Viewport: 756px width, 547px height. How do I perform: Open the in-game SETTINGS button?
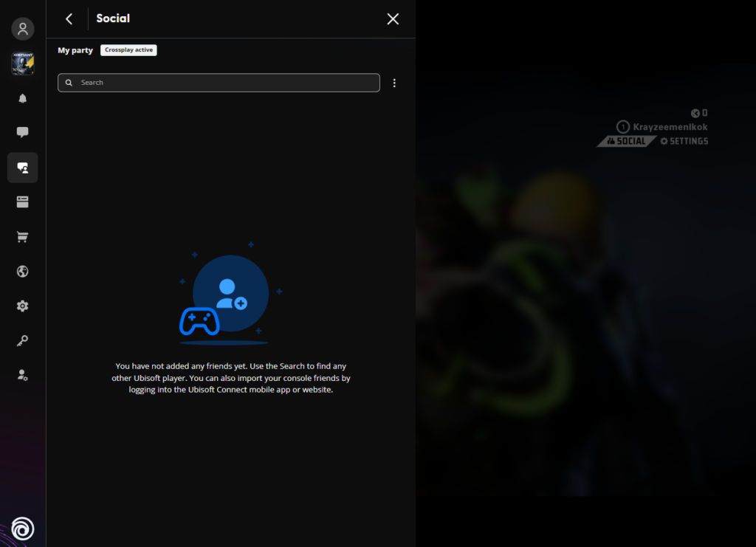pyautogui.click(x=684, y=141)
